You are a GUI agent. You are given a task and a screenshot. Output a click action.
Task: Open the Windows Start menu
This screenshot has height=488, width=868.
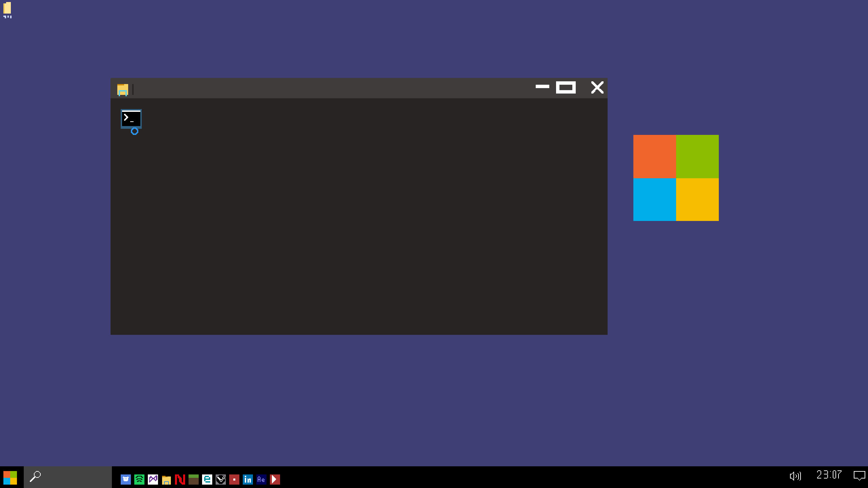(x=10, y=477)
